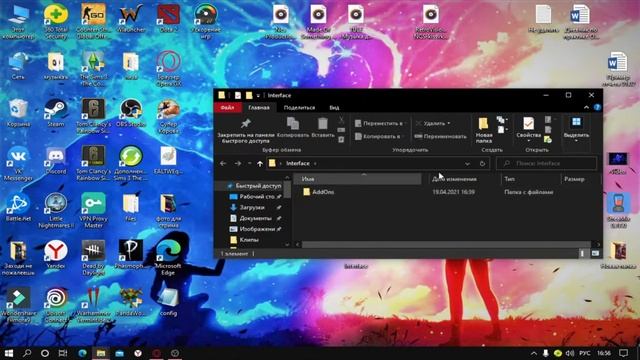The image size is (640, 360).
Task: Open Документы in the navigation pane
Action: [x=255, y=218]
